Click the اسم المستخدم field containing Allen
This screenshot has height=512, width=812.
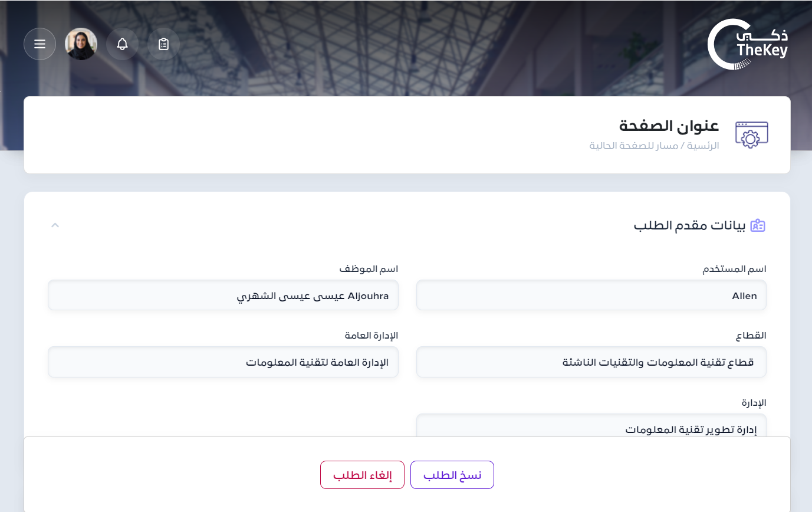pos(591,296)
